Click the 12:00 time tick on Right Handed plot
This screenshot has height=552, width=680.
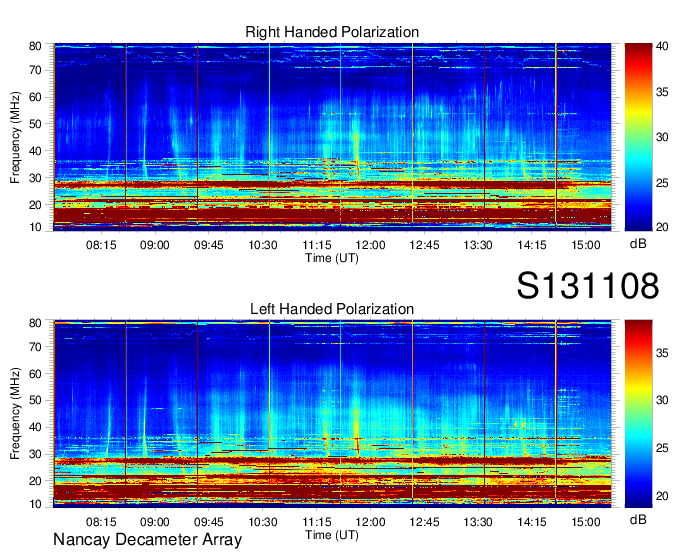pyautogui.click(x=370, y=245)
